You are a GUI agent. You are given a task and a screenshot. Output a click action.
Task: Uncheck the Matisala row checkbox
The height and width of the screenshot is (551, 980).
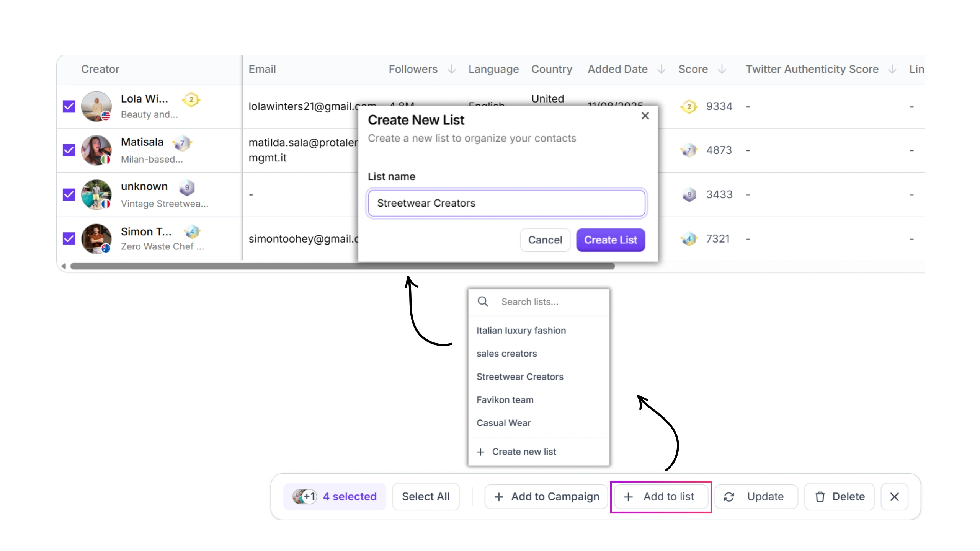click(69, 150)
